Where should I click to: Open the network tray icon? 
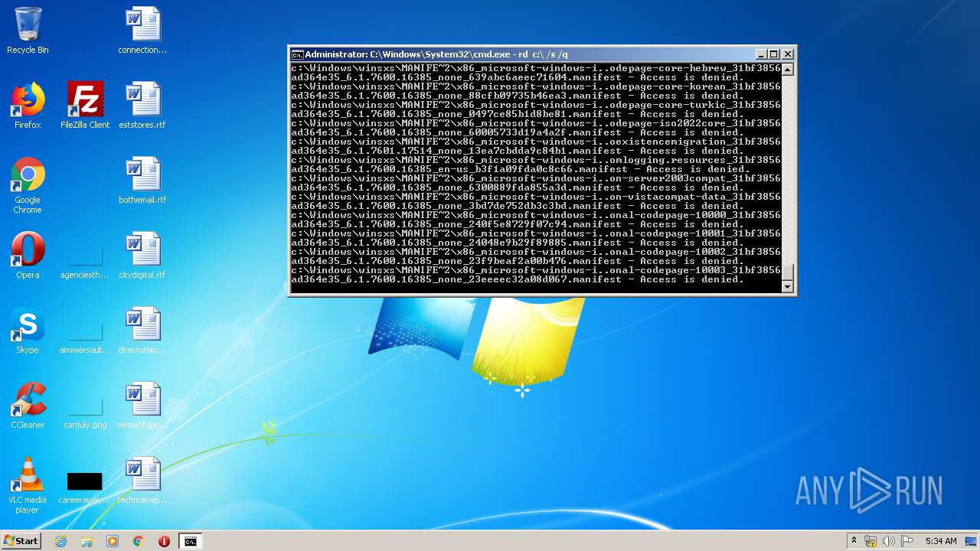pos(871,541)
